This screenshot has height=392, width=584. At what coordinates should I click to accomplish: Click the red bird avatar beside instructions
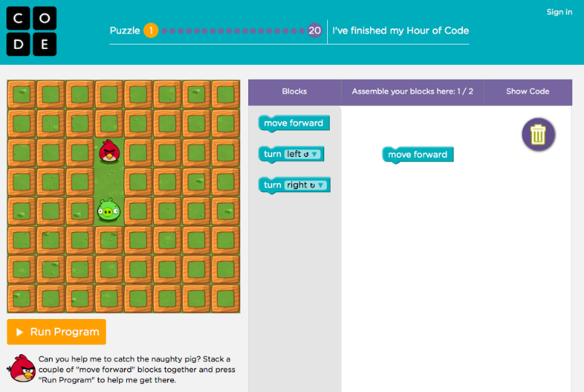tap(21, 368)
